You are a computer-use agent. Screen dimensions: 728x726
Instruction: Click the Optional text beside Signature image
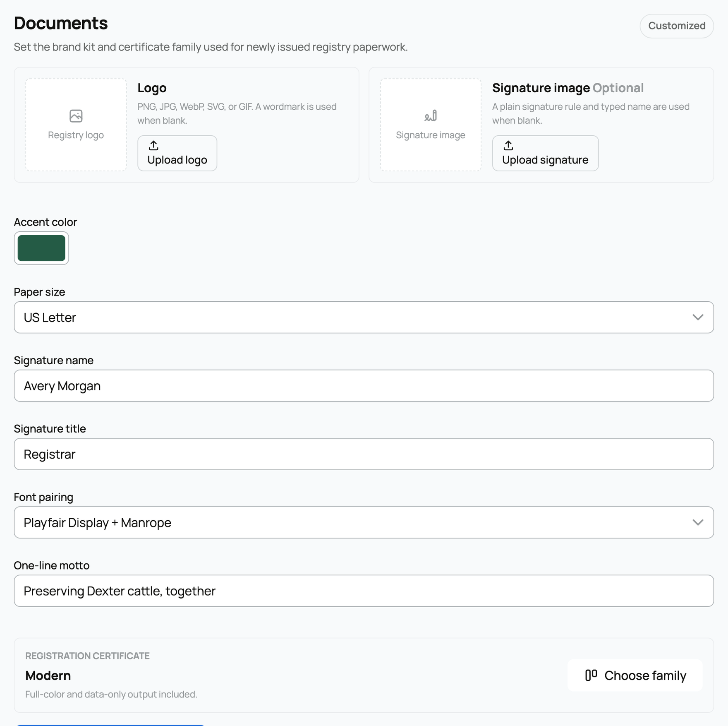[x=618, y=88]
